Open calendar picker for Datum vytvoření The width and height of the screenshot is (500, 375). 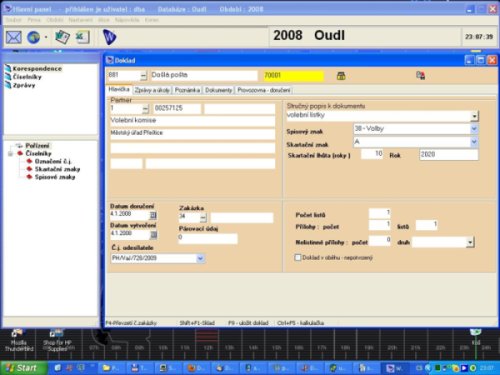(x=153, y=235)
